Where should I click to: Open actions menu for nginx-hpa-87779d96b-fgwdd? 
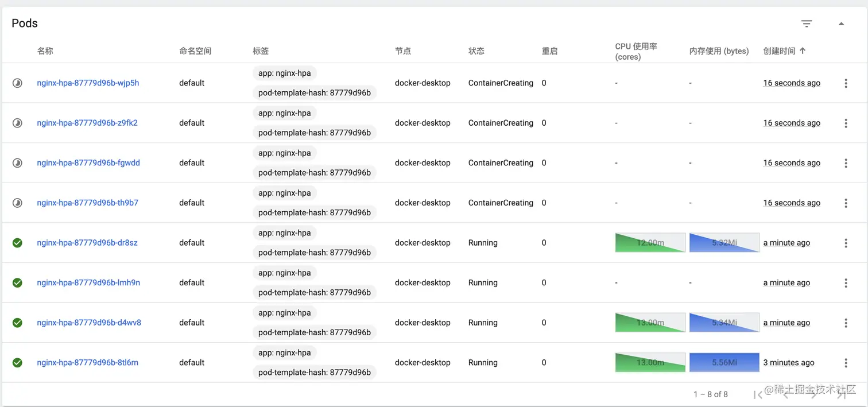pos(846,163)
